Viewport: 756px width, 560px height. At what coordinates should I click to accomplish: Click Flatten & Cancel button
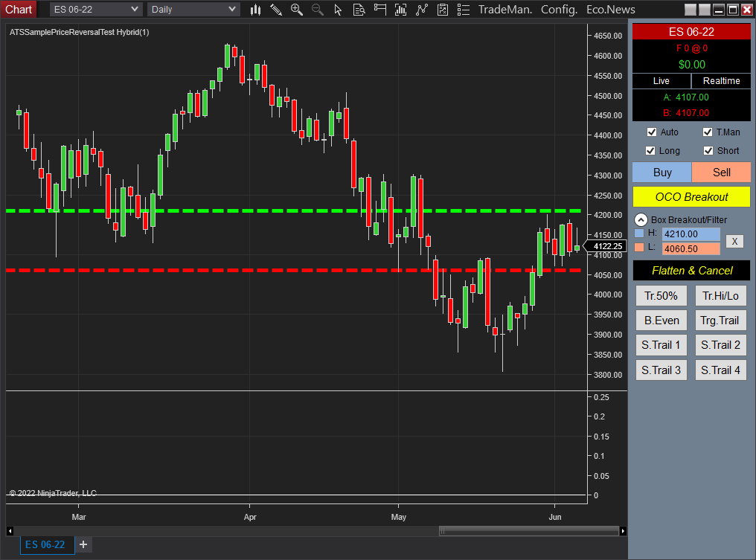[x=691, y=271]
